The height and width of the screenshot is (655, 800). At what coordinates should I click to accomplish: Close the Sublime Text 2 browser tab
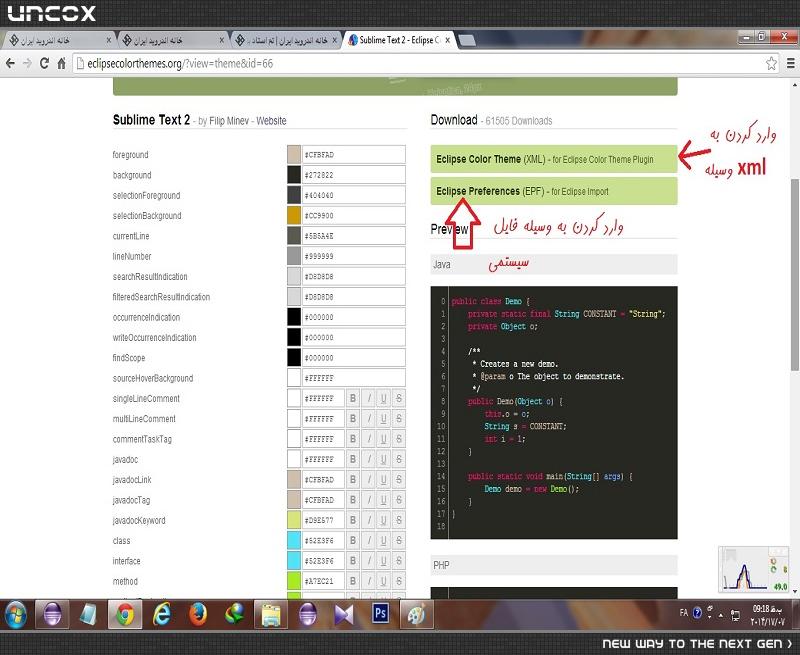point(447,40)
